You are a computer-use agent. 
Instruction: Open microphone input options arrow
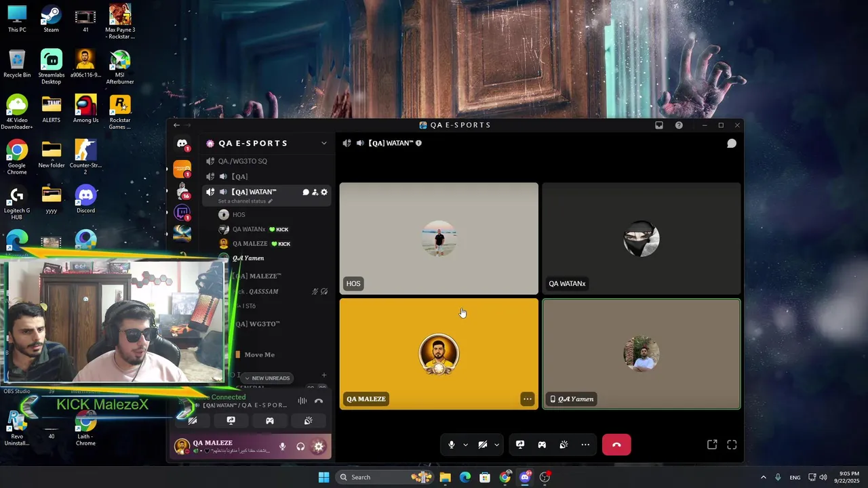pyautogui.click(x=465, y=445)
